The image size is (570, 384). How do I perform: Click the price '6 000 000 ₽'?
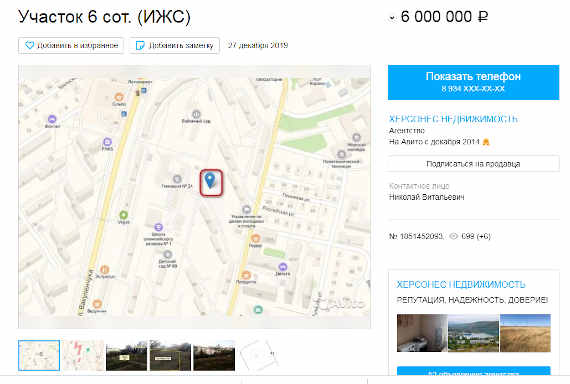coord(444,17)
